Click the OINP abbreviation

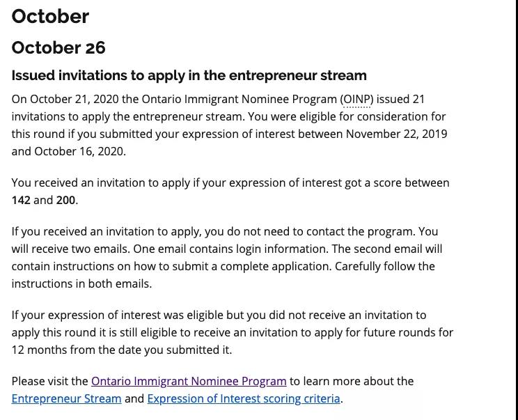click(x=357, y=100)
